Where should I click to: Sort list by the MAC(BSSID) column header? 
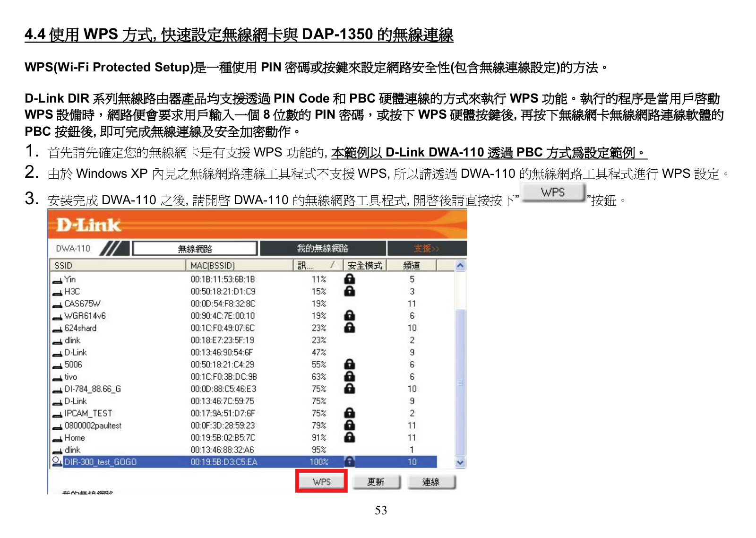pos(240,265)
